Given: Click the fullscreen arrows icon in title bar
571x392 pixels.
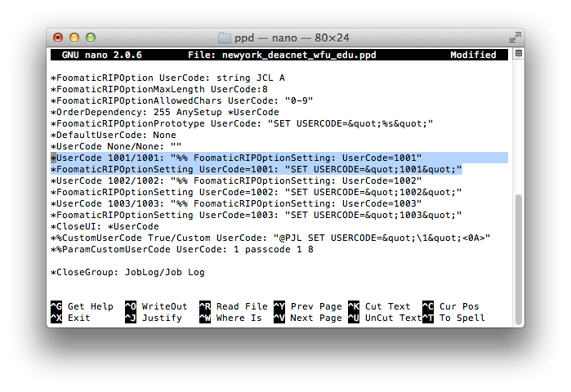Looking at the screenshot, I should click(515, 38).
